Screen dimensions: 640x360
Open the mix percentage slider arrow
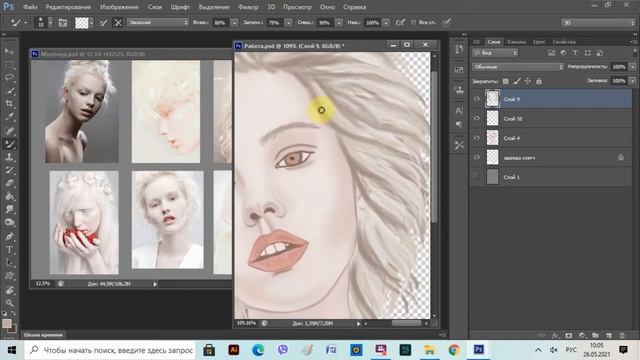tap(339, 23)
